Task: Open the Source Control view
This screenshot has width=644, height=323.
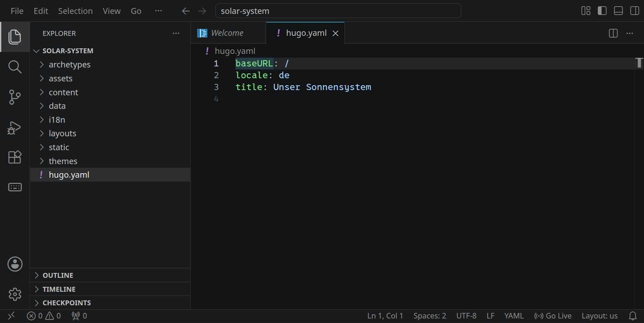Action: (x=15, y=97)
